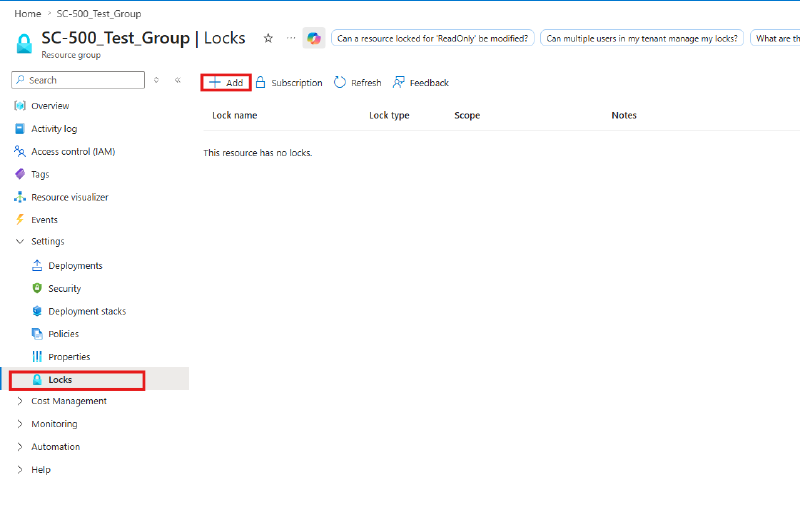Click the Overview cube icon
The height and width of the screenshot is (527, 800).
pyautogui.click(x=20, y=106)
